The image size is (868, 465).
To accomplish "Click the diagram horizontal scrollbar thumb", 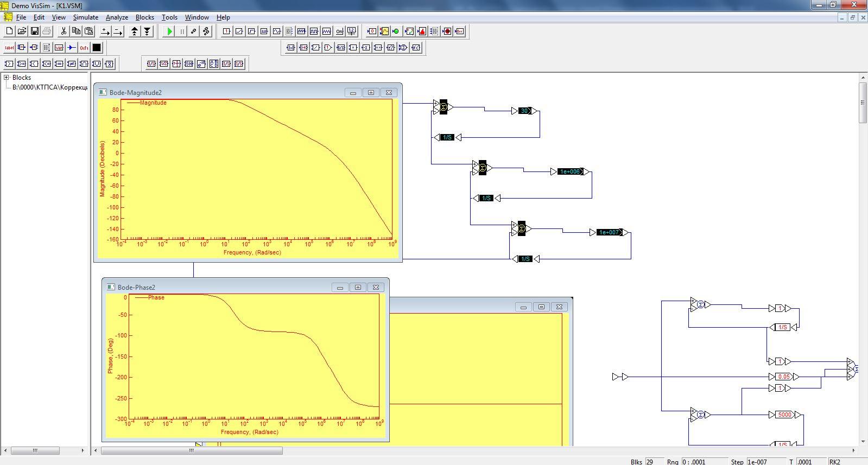I will coord(191,450).
